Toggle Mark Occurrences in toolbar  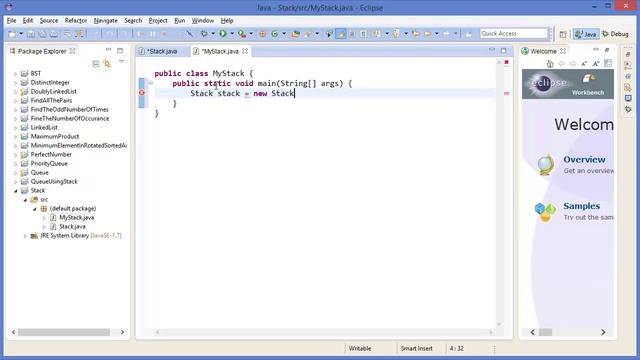click(x=341, y=34)
